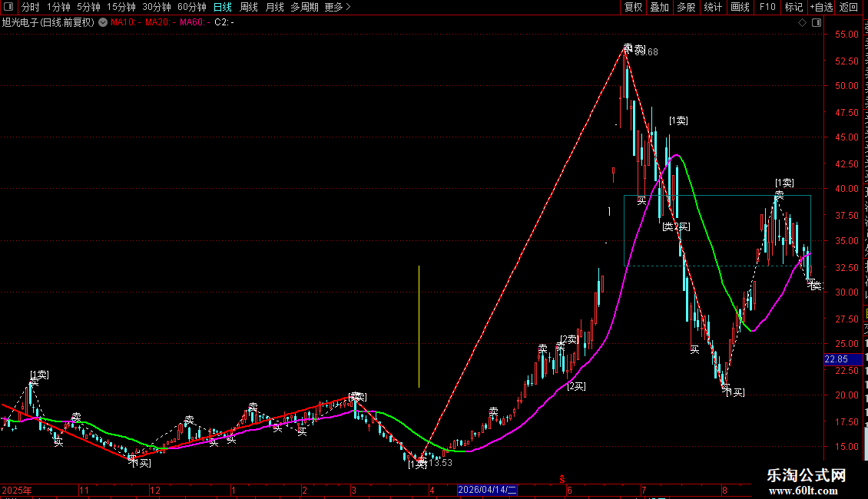Toggle the right sidebar panel icon
The image size is (868, 499).
point(817,23)
